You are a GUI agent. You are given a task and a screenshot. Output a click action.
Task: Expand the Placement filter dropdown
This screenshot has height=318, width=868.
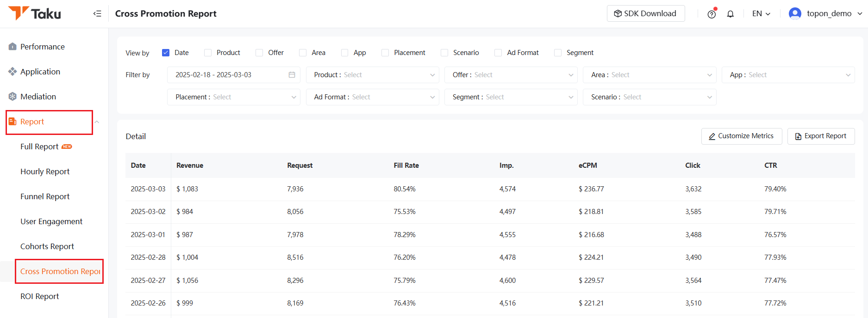[234, 97]
